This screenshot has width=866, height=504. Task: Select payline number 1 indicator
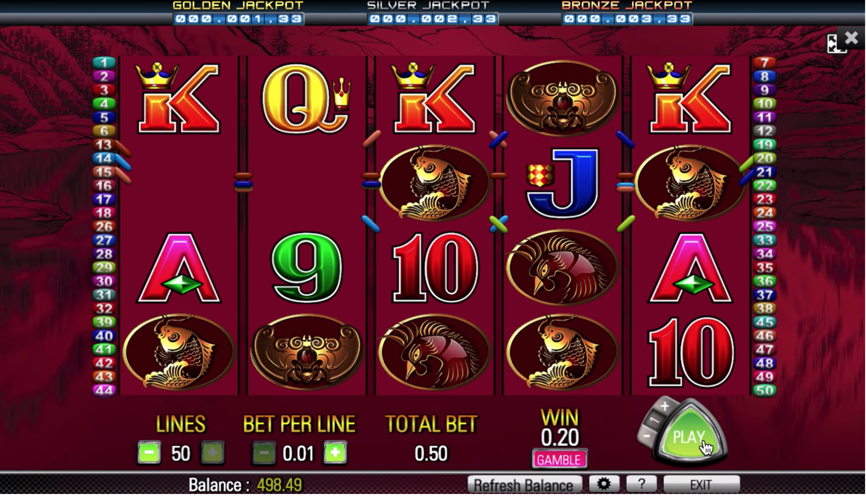tap(104, 62)
